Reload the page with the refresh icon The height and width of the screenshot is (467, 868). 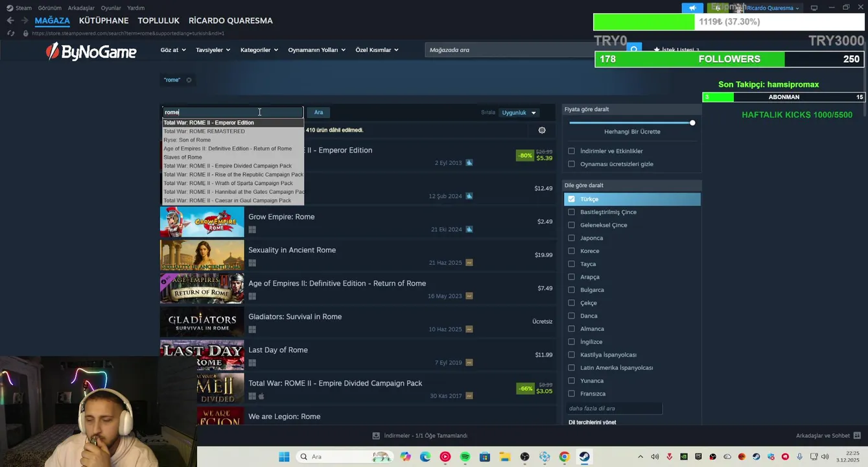(10, 33)
